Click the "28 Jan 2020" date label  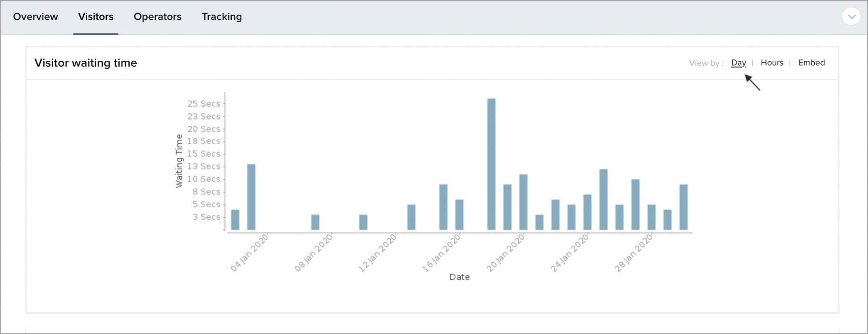point(634,253)
